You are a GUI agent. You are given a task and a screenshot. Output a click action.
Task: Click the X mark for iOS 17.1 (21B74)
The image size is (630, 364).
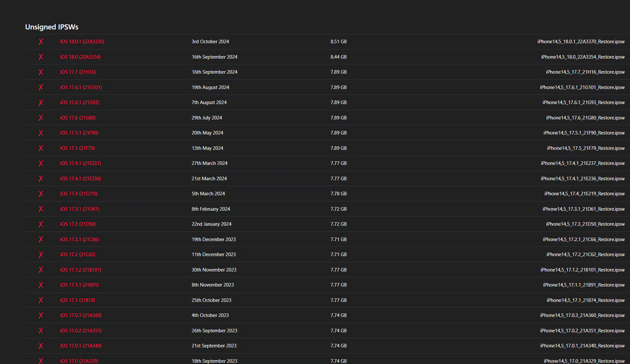tap(41, 300)
